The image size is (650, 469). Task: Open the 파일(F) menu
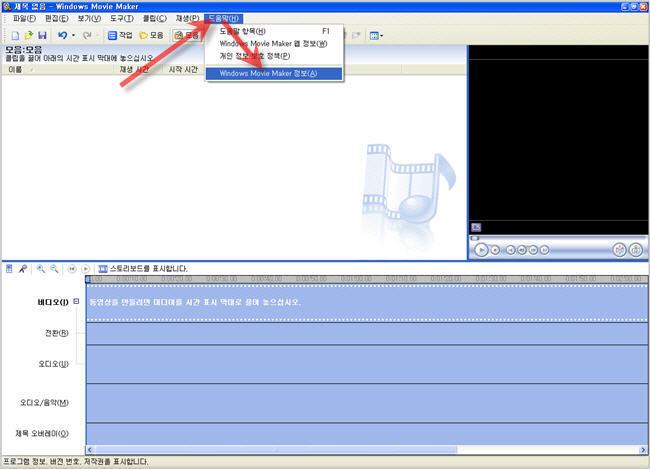point(24,19)
